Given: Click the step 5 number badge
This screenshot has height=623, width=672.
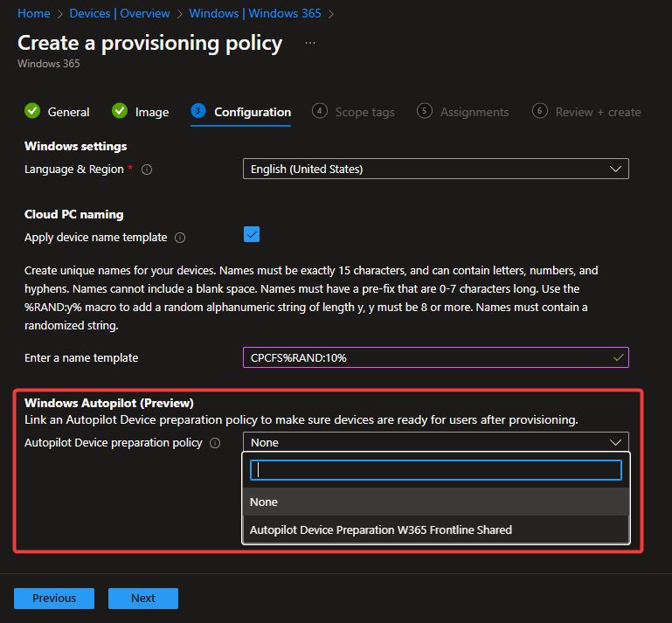Looking at the screenshot, I should click(425, 111).
